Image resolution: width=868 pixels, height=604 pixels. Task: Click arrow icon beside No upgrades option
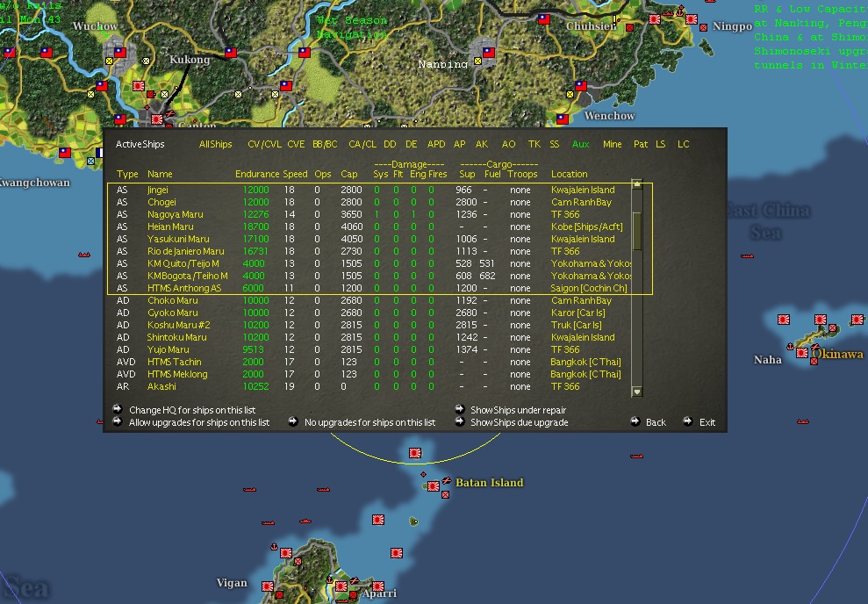coord(293,422)
